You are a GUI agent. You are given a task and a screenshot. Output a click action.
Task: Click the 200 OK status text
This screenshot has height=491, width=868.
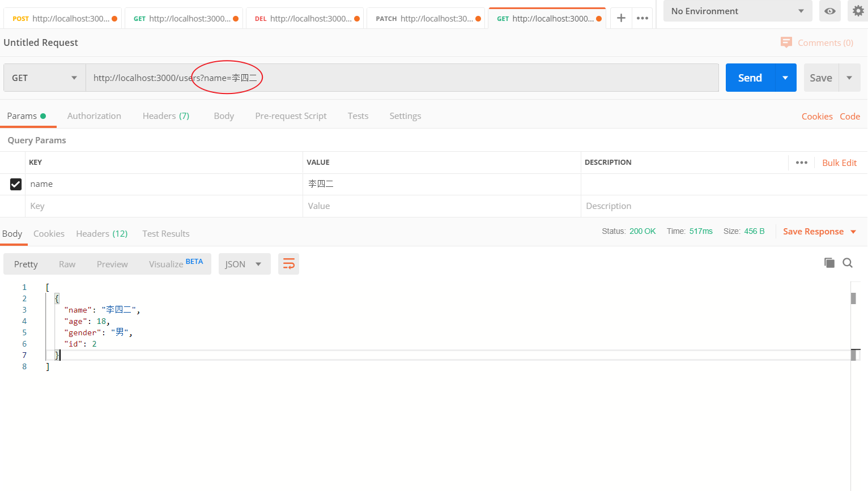coord(643,231)
